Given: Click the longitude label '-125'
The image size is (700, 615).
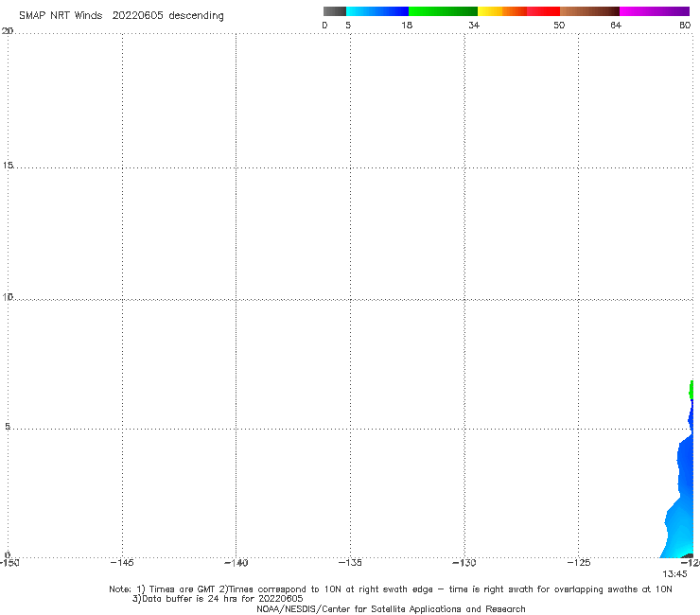Looking at the screenshot, I should (579, 563).
